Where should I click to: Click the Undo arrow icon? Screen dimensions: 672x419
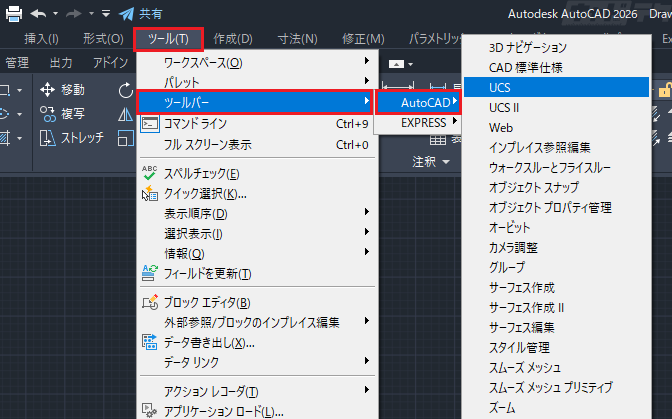(x=39, y=14)
